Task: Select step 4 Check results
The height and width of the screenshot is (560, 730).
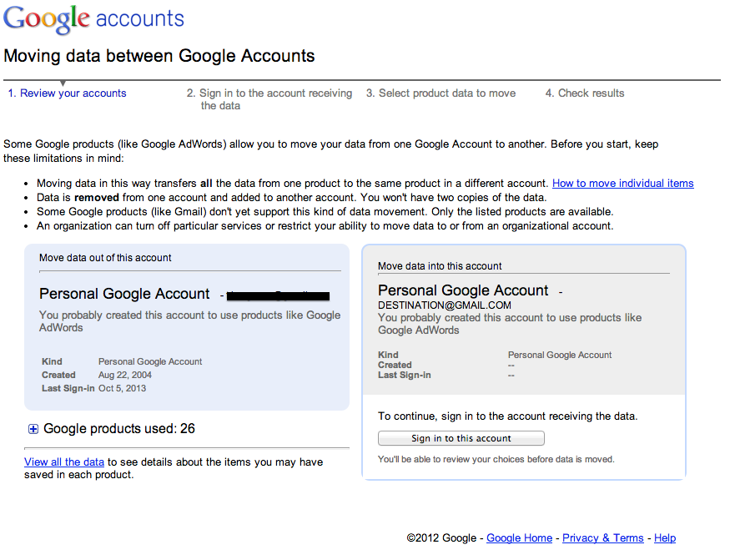Action: [584, 93]
